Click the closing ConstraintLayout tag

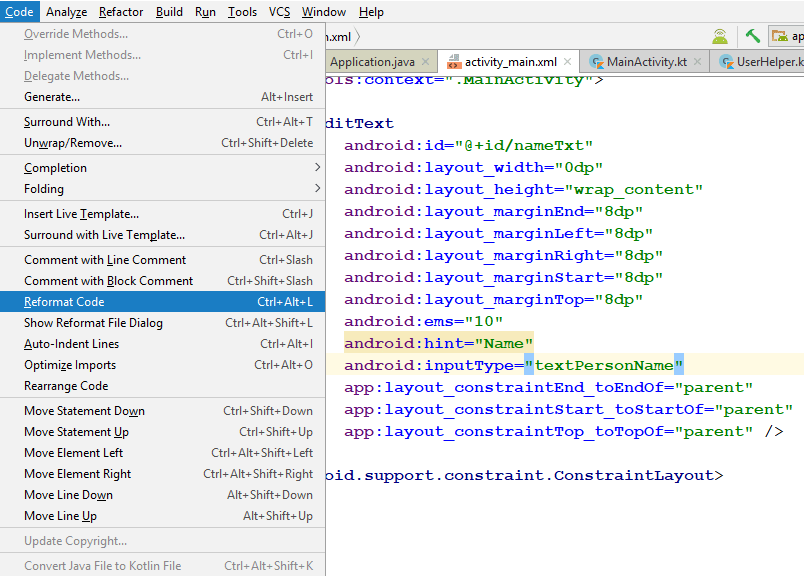click(x=525, y=475)
